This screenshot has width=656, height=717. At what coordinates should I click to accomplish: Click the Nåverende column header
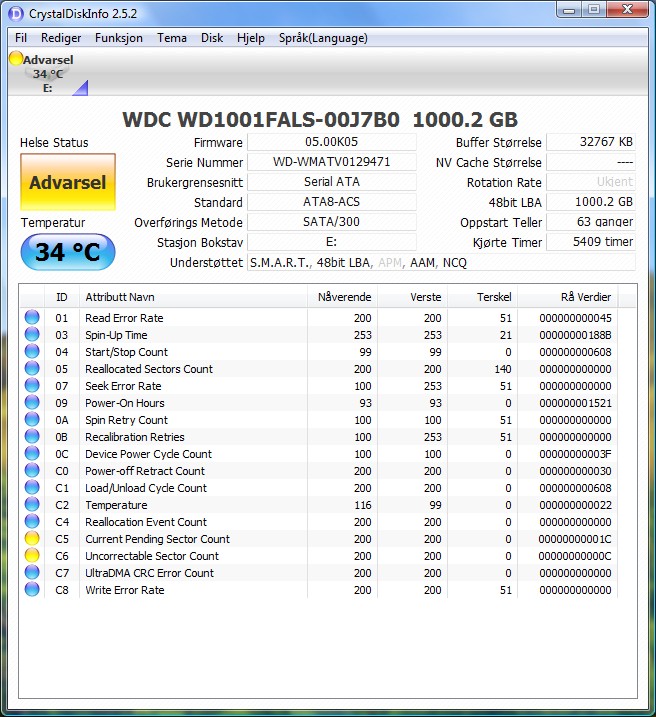342,297
